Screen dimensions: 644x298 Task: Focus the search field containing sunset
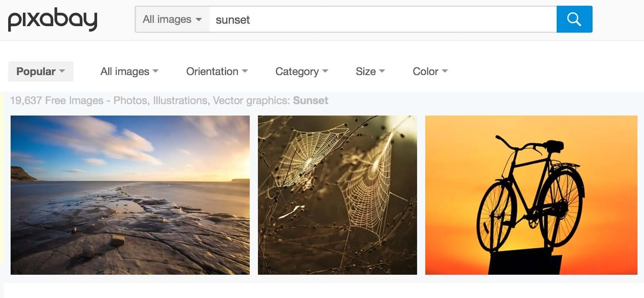(x=383, y=19)
